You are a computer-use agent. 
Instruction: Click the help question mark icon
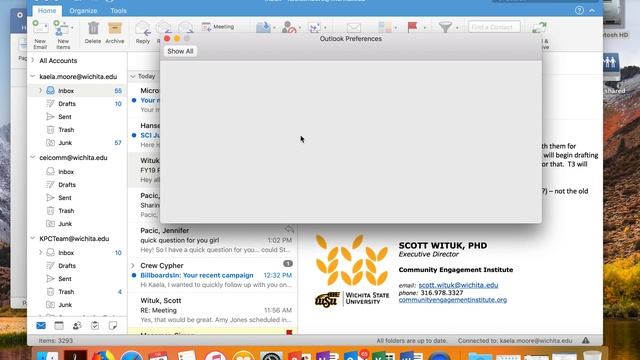pos(579,11)
